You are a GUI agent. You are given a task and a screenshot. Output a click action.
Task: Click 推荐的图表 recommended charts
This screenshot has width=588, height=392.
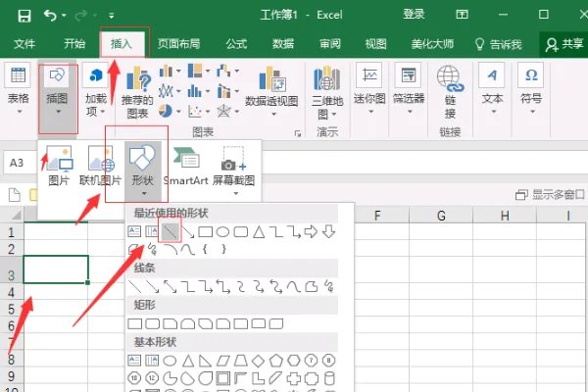137,93
